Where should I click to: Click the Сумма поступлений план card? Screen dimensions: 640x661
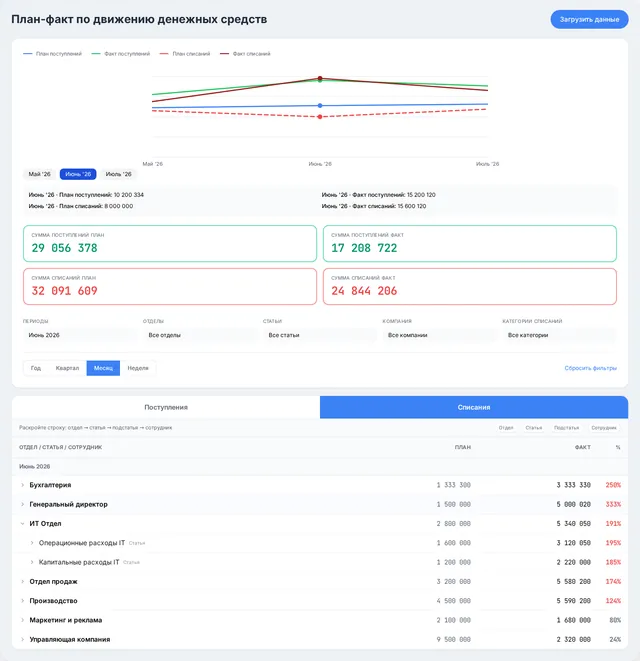[x=170, y=243]
